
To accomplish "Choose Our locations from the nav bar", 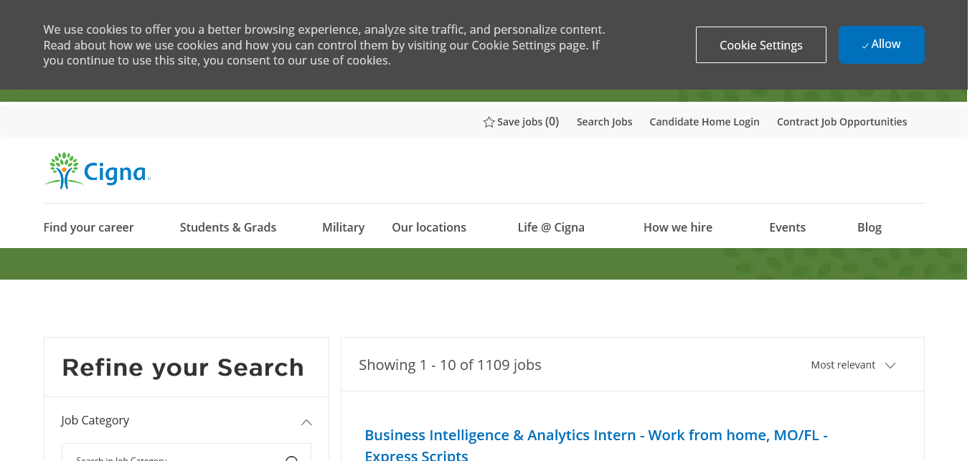I will coord(428,227).
